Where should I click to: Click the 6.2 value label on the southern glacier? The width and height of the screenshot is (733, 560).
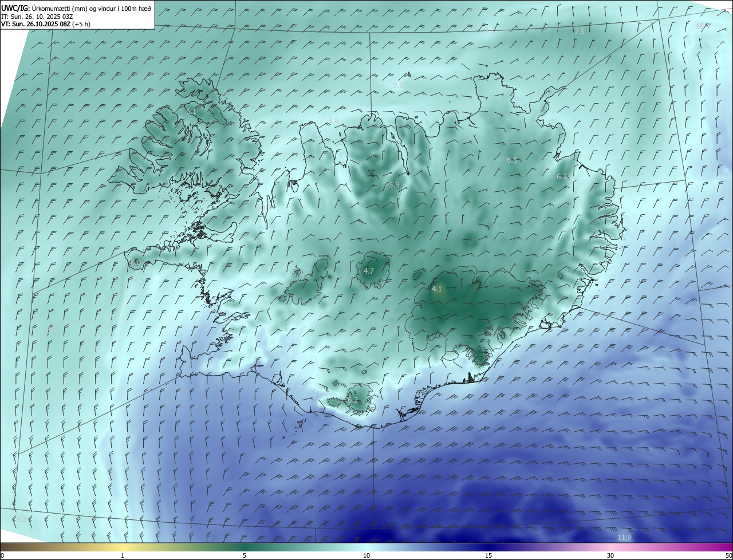point(352,400)
